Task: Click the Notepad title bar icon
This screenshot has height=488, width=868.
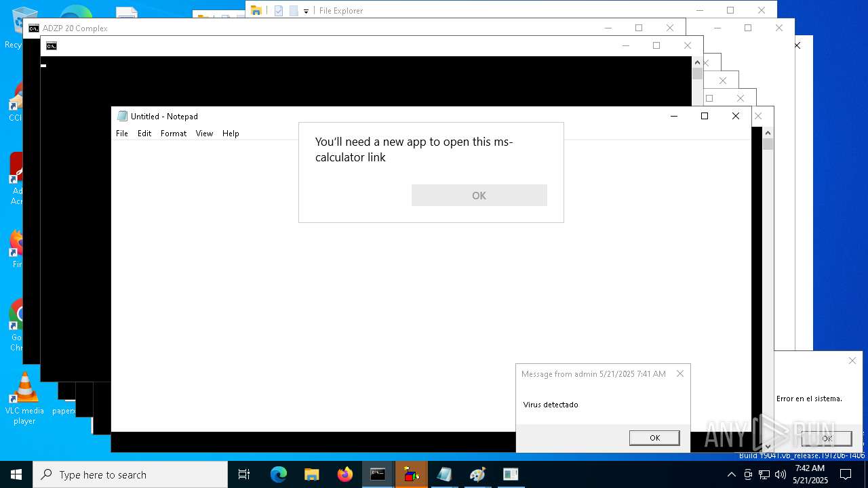Action: [122, 116]
